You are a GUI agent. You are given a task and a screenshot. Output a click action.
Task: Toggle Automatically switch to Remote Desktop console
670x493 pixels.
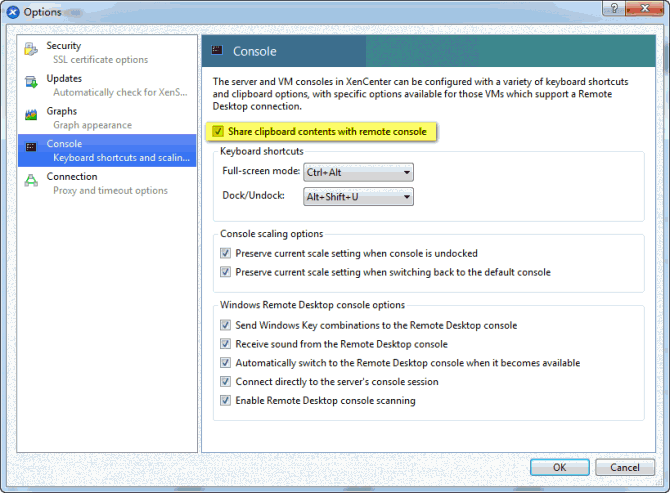pos(225,363)
